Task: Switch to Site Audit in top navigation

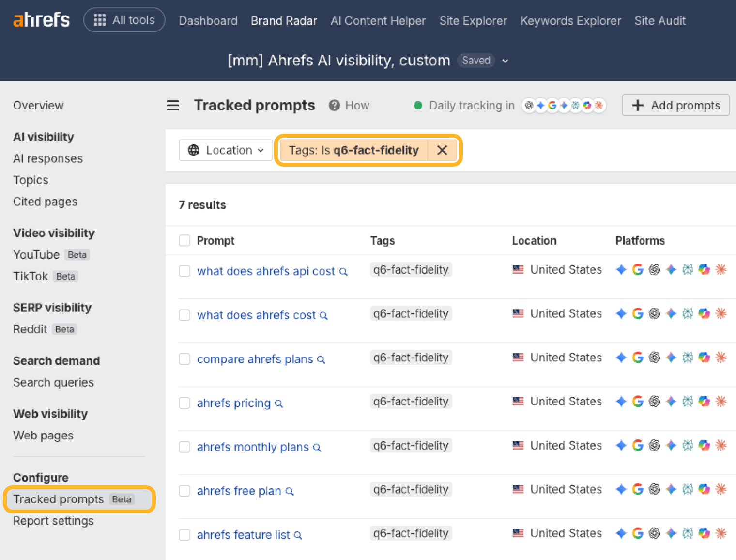Action: coord(660,21)
